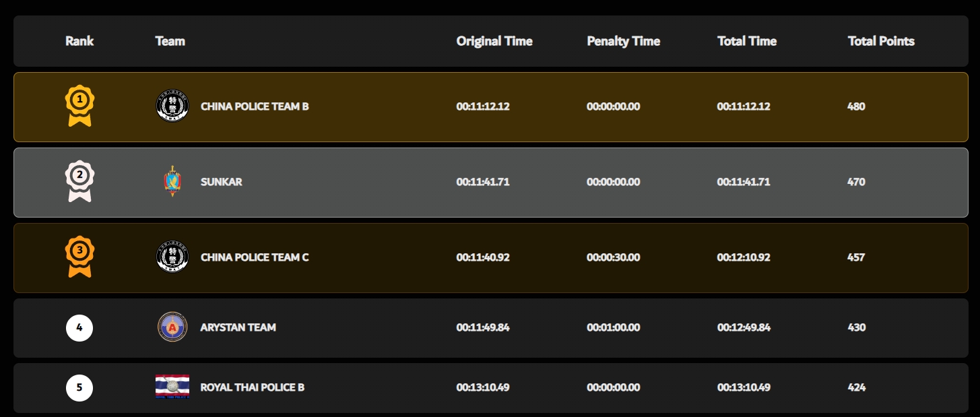Click the silver second-place medal icon

(79, 181)
